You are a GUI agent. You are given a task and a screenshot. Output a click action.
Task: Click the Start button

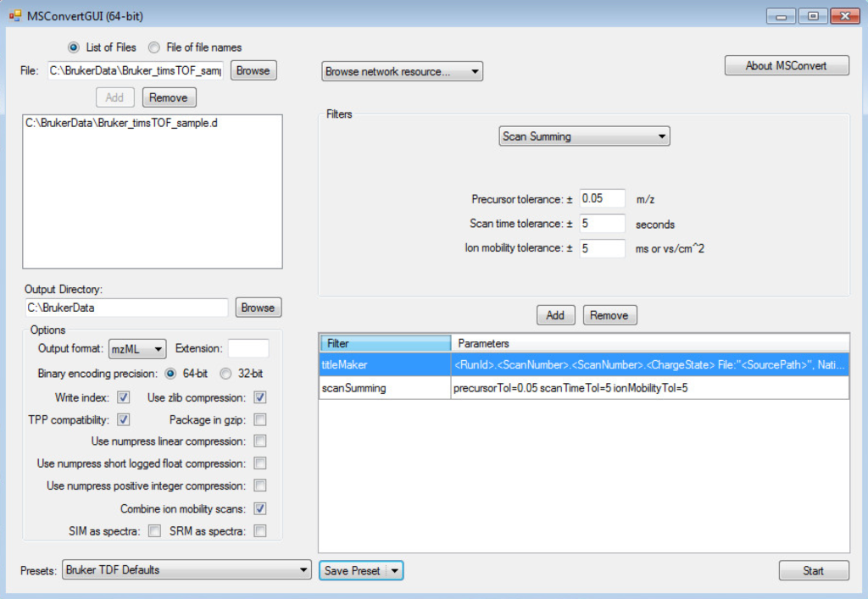coord(814,571)
